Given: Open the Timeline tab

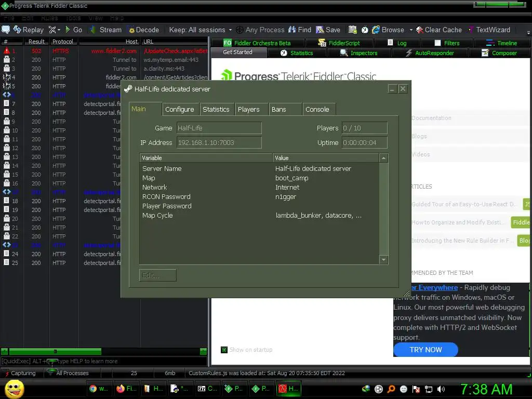Looking at the screenshot, I should (x=502, y=43).
